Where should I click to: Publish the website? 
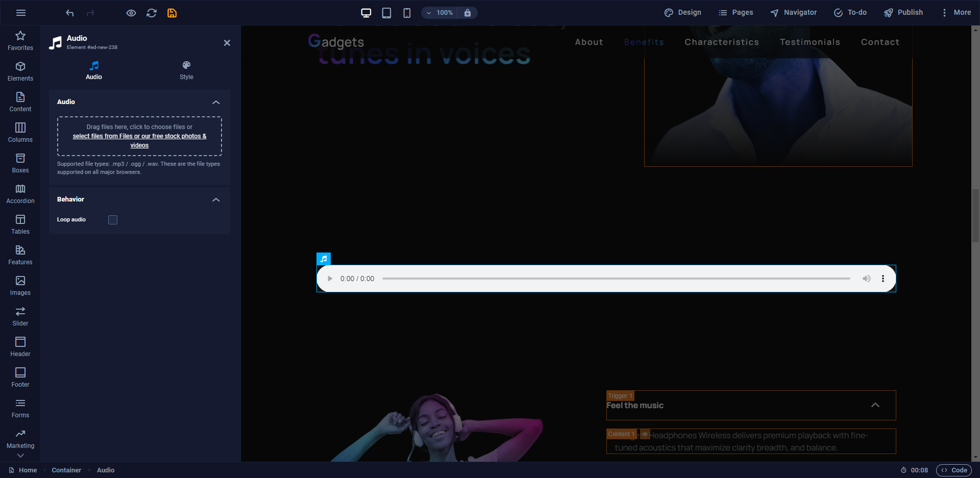(x=903, y=13)
